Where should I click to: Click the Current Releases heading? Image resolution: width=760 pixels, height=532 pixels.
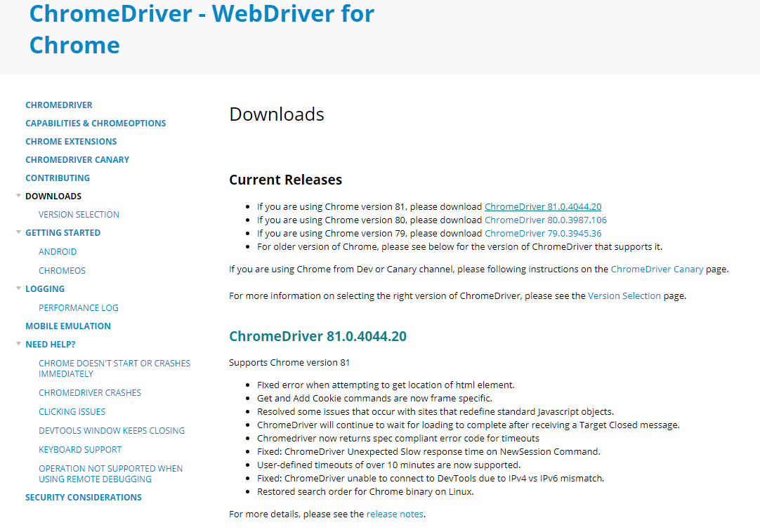pos(285,180)
